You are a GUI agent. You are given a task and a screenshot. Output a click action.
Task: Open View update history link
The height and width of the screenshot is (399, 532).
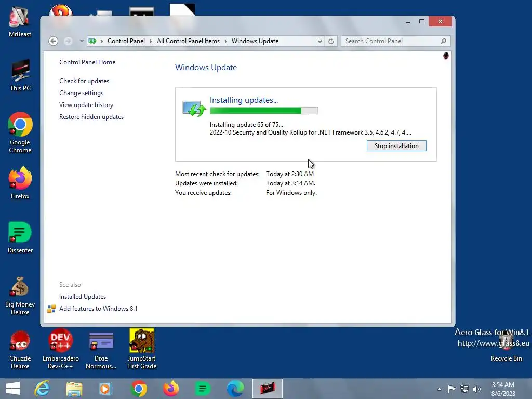coord(86,105)
